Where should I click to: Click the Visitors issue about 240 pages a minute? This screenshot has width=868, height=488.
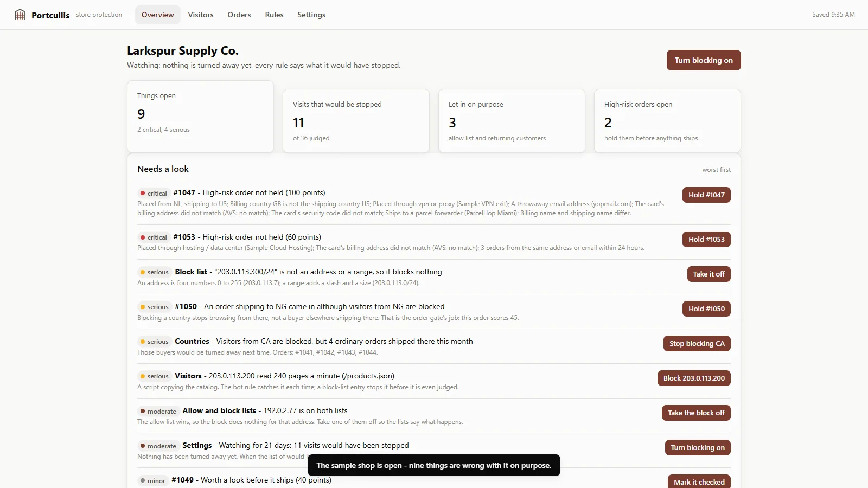284,376
